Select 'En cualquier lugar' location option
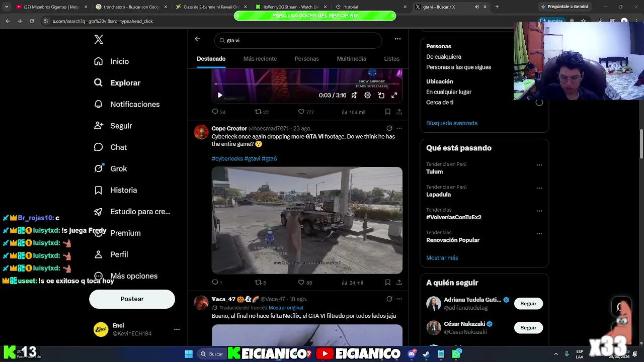 449,92
